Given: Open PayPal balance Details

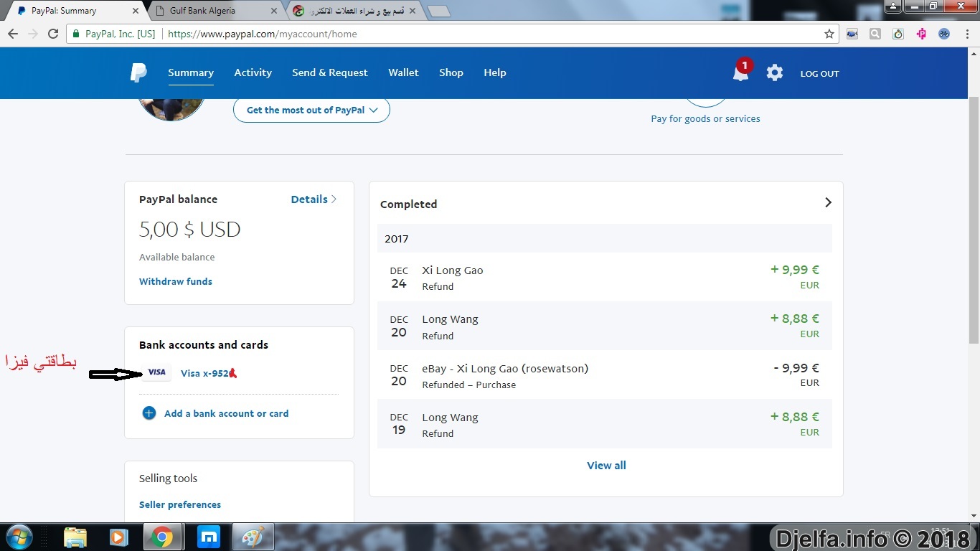Looking at the screenshot, I should (314, 199).
